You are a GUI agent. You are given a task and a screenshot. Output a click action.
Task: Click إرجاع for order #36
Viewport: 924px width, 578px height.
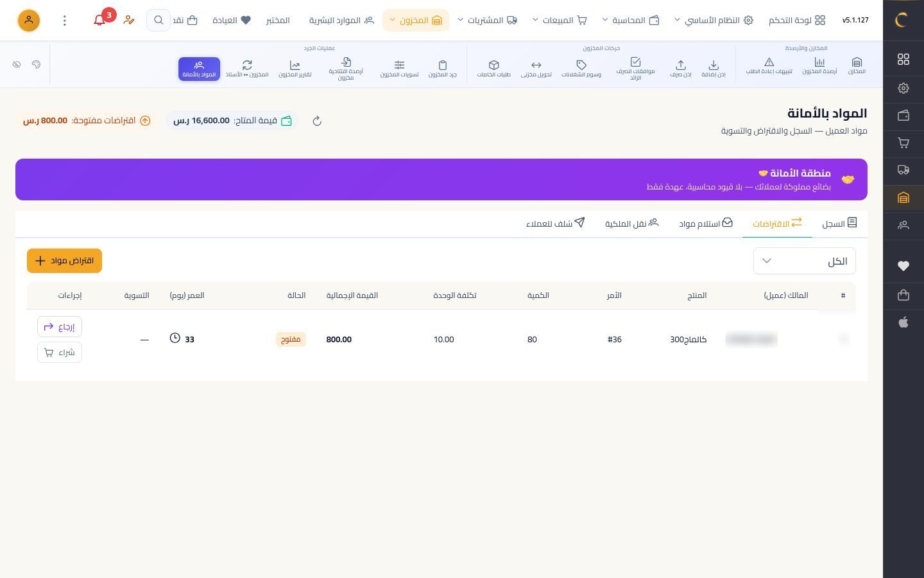click(60, 327)
